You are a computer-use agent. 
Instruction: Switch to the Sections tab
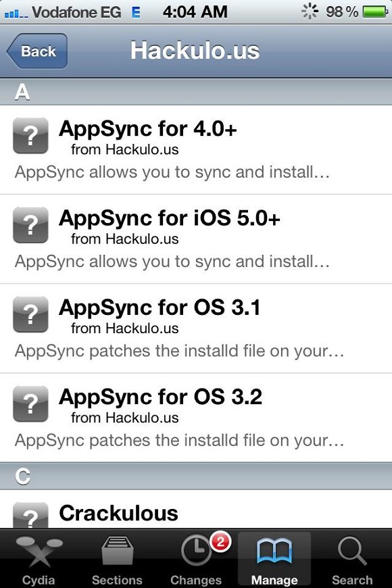118,559
